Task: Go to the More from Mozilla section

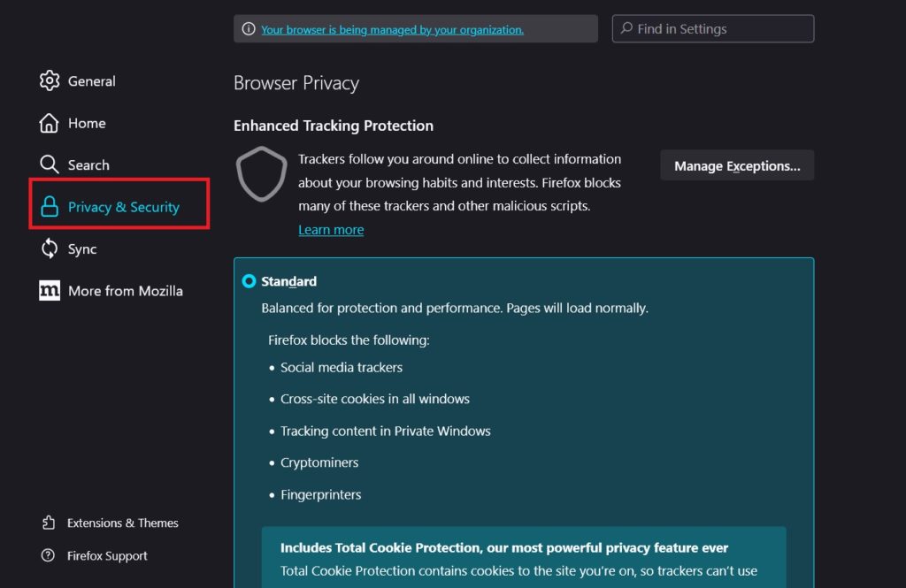Action: 126,290
